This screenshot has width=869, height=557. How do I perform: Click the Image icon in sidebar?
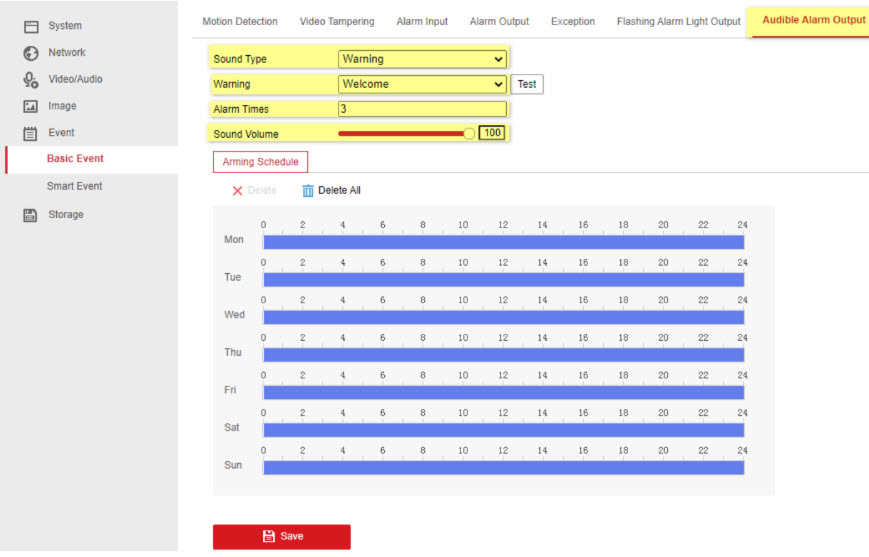point(30,107)
